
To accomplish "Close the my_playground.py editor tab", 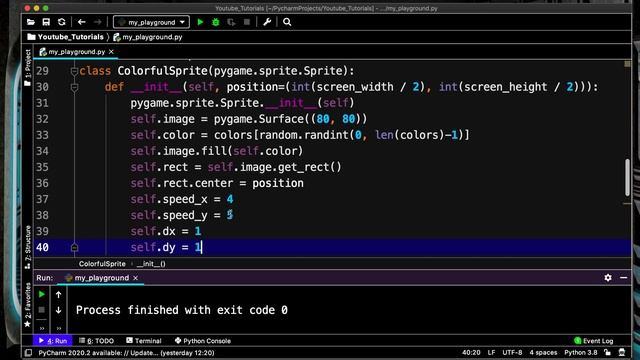I will 111,52.
